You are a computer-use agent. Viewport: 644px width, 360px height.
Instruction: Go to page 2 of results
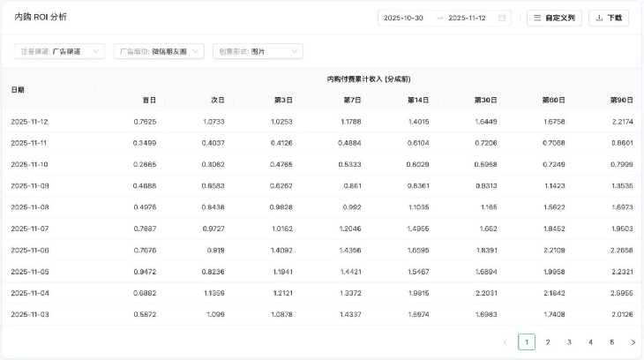[548, 342]
